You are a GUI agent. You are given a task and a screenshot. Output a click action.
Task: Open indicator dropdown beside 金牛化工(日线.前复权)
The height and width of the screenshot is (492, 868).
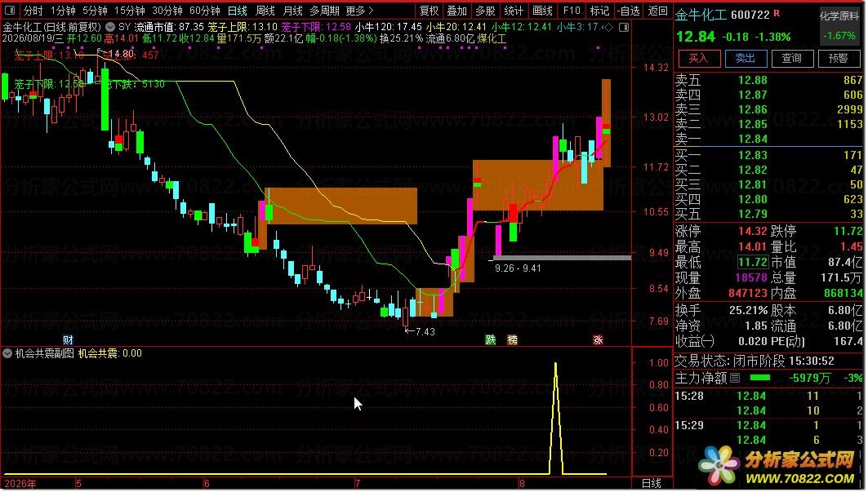coord(110,27)
